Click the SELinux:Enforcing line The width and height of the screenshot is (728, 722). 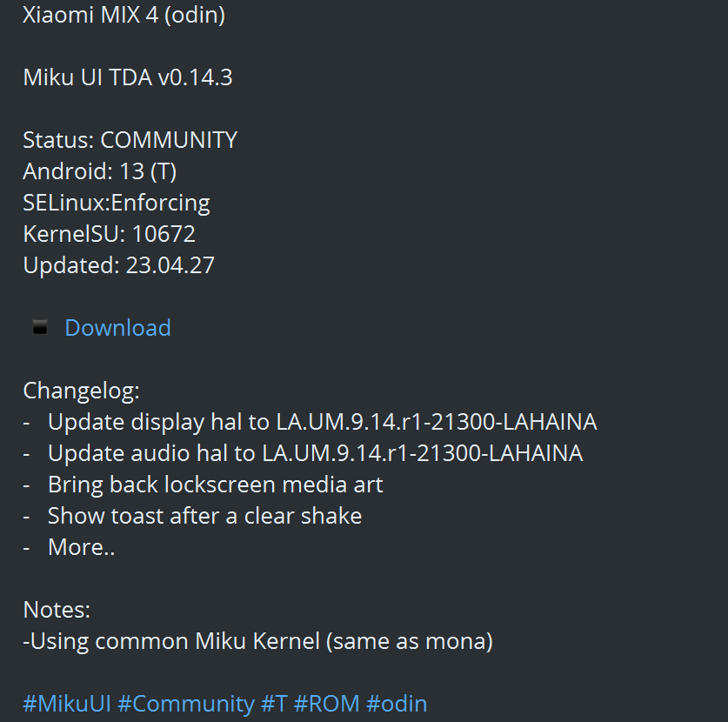coord(117,203)
